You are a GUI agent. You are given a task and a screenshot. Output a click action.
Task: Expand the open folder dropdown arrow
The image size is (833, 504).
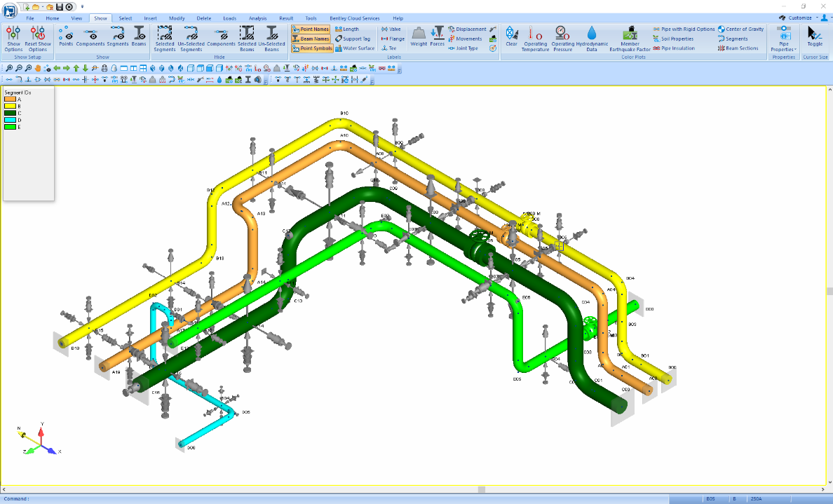tap(43, 7)
